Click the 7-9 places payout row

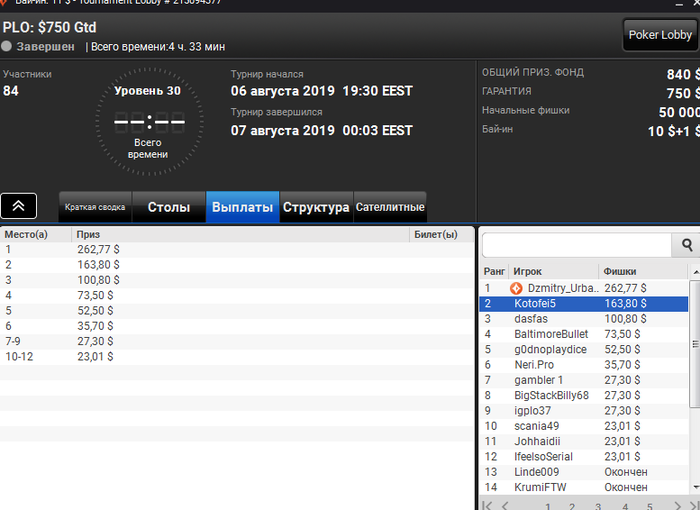pyautogui.click(x=237, y=341)
